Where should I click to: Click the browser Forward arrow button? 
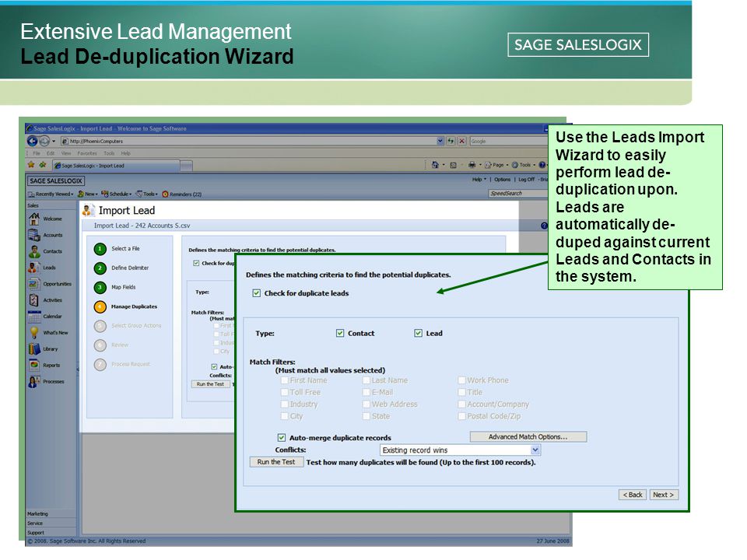click(x=44, y=141)
